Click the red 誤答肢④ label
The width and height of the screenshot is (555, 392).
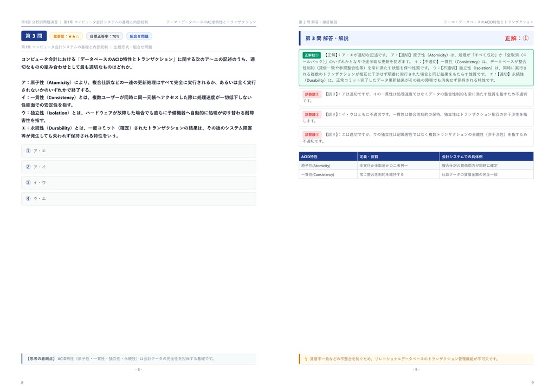tap(312, 135)
